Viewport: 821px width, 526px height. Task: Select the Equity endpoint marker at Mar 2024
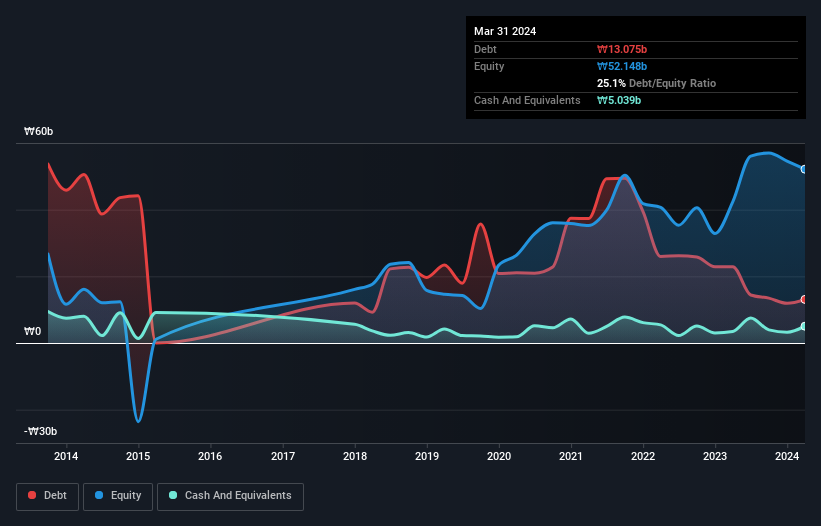804,169
